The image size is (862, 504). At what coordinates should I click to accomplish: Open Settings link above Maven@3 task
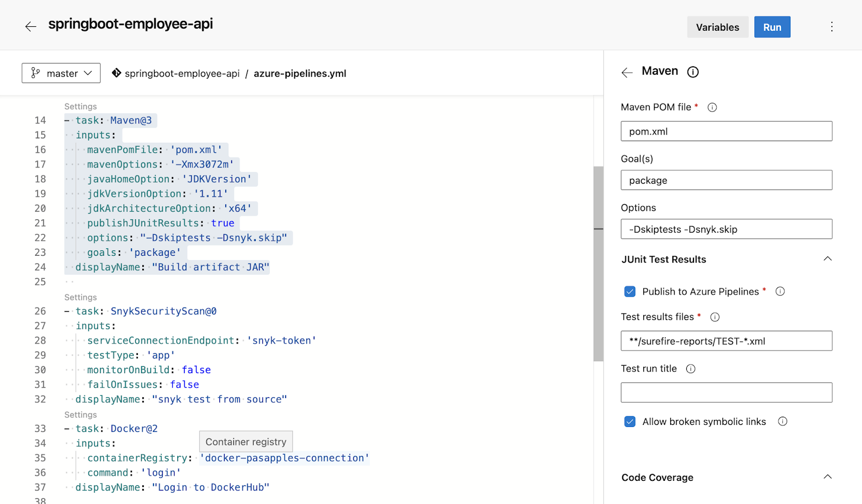click(x=81, y=107)
